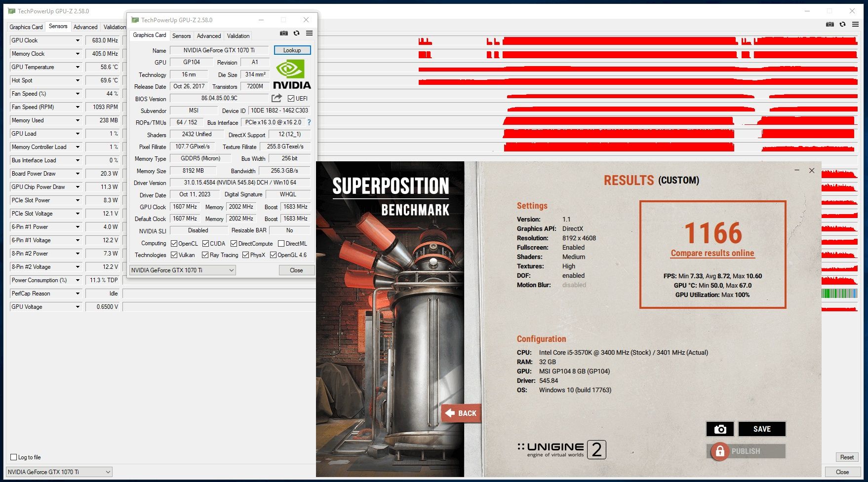This screenshot has width=868, height=482.
Task: Open the GPU Voltage sensor dropdown
Action: tap(78, 307)
